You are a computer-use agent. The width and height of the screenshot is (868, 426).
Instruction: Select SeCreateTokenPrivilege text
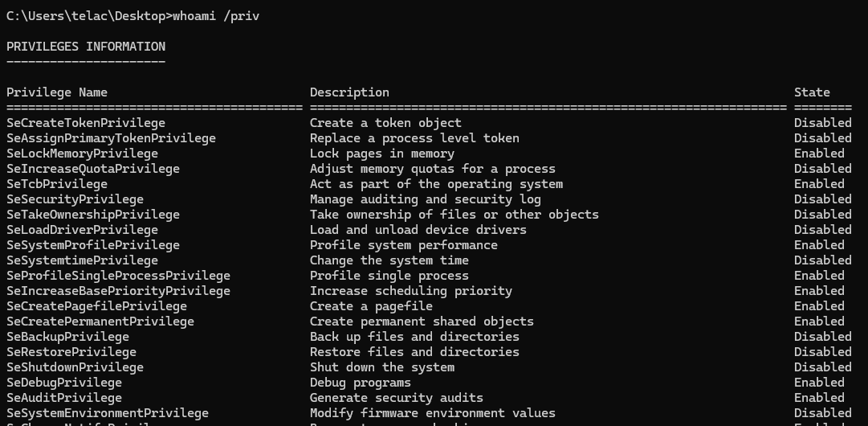(x=86, y=123)
